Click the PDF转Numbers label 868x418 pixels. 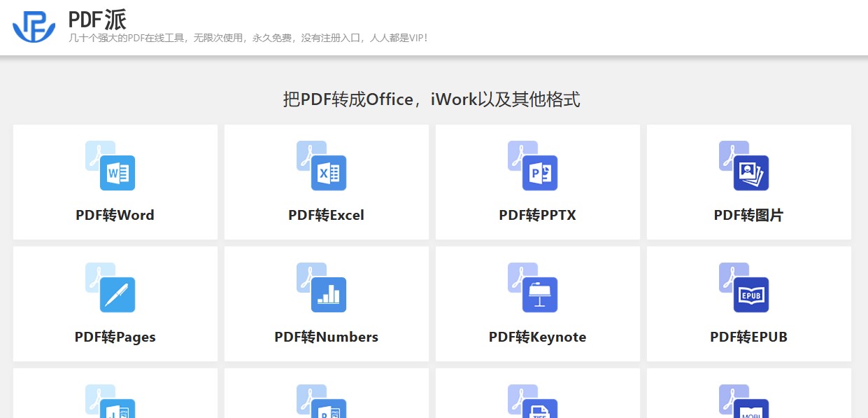(326, 337)
